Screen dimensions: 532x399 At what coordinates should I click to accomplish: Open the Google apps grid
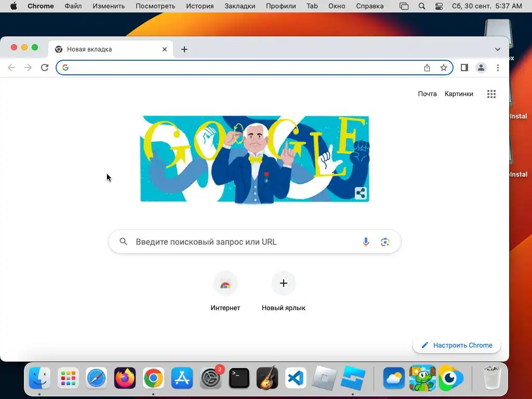(491, 94)
